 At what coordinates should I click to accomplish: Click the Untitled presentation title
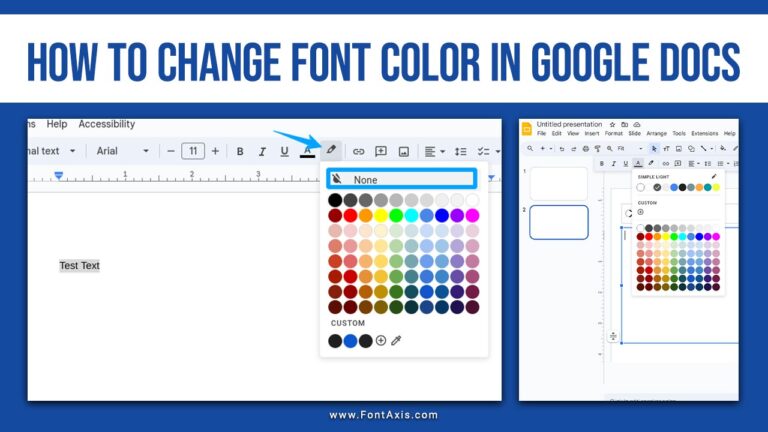569,124
